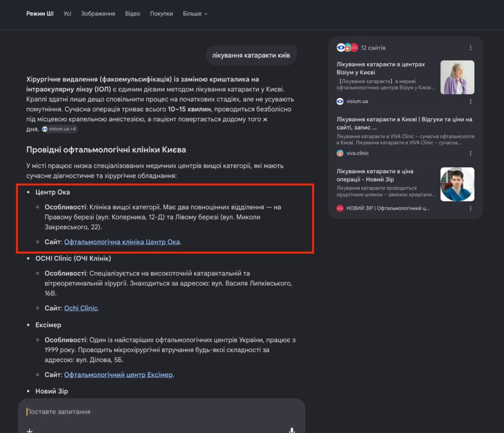Click the plus attachment icon in question box
The width and height of the screenshot is (504, 433).
[x=30, y=431]
